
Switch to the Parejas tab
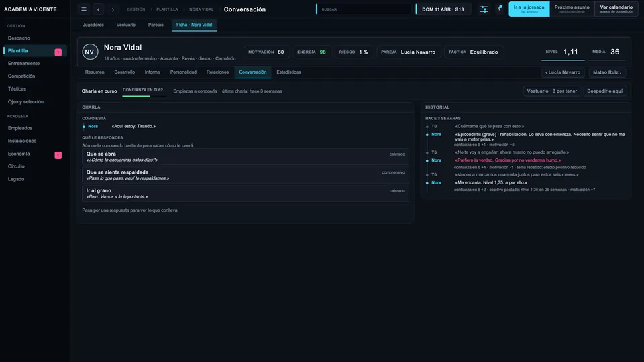click(x=156, y=25)
